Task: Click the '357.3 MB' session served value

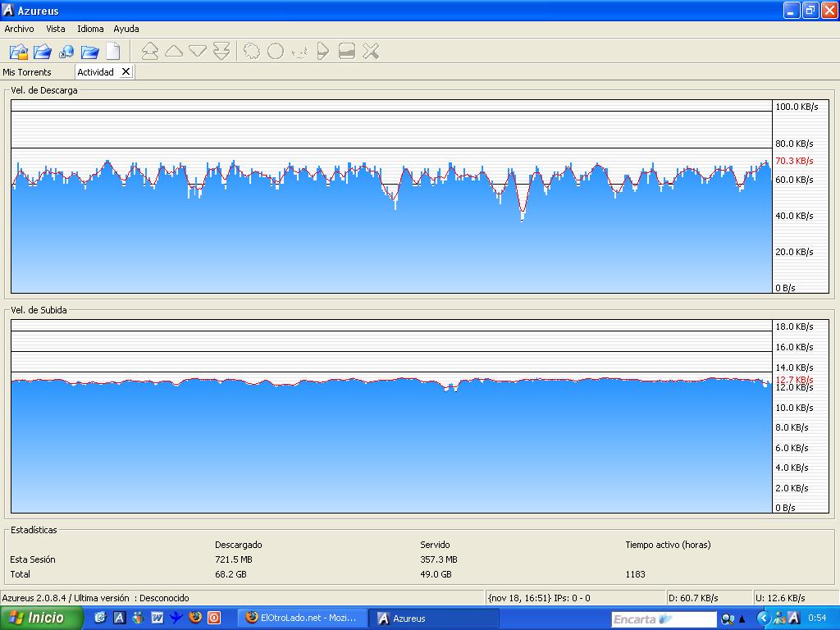Action: (x=439, y=559)
